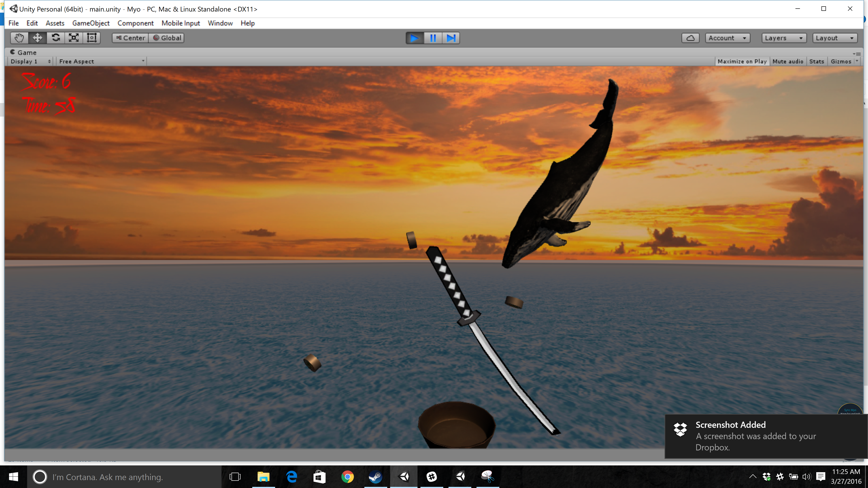Switch Global coordinate space button
This screenshot has width=868, height=488.
point(167,38)
